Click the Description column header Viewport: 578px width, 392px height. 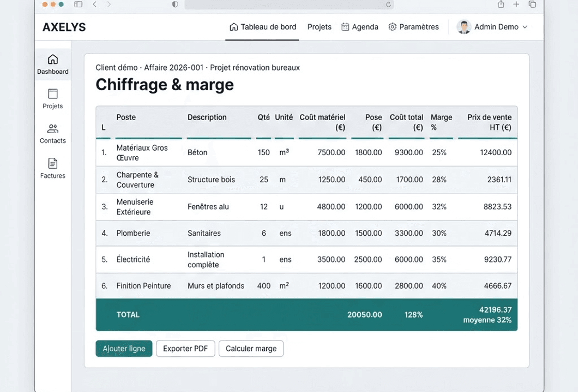tap(207, 117)
